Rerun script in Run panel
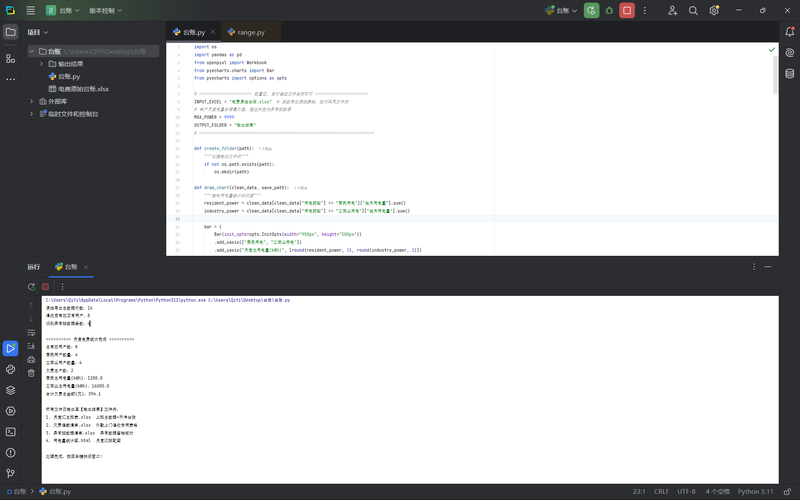 click(x=31, y=287)
